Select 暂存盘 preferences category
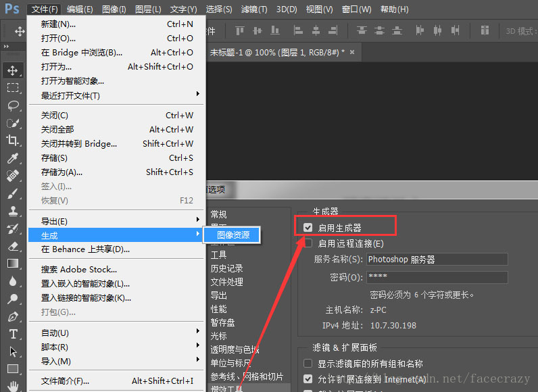538x392 pixels. tap(222, 322)
